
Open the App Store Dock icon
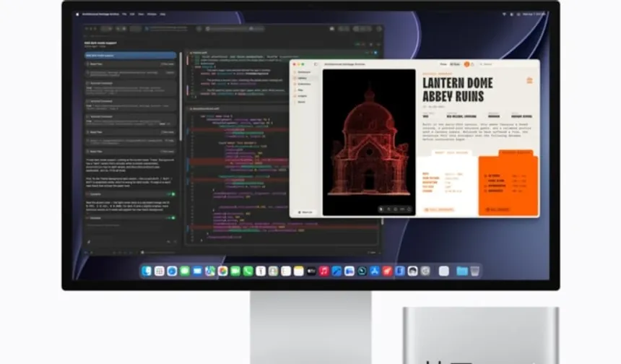point(375,271)
